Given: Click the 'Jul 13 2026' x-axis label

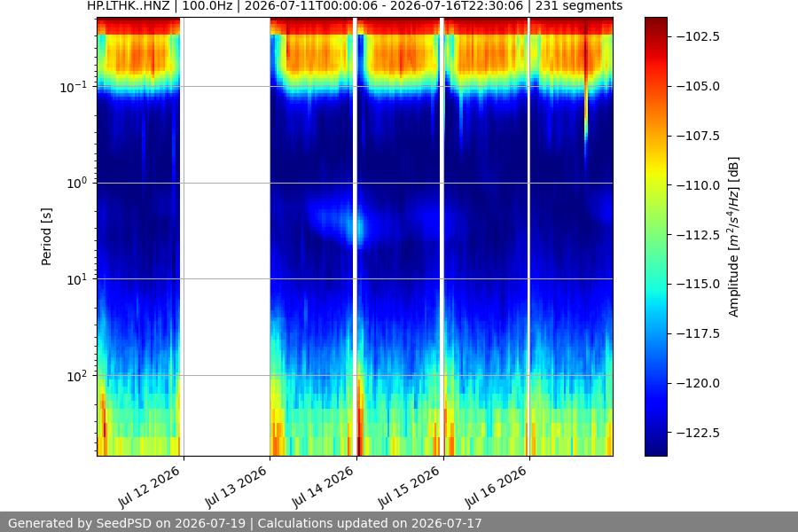Looking at the screenshot, I should 236,487.
